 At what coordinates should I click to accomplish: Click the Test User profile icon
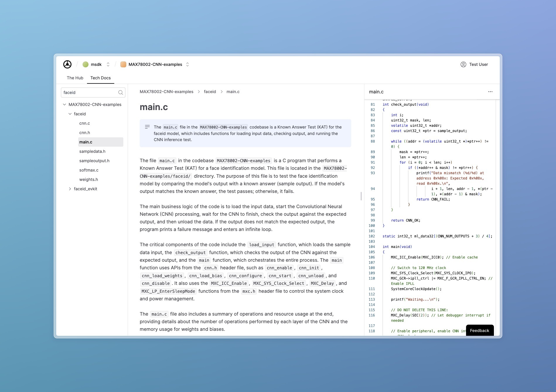[x=463, y=64]
